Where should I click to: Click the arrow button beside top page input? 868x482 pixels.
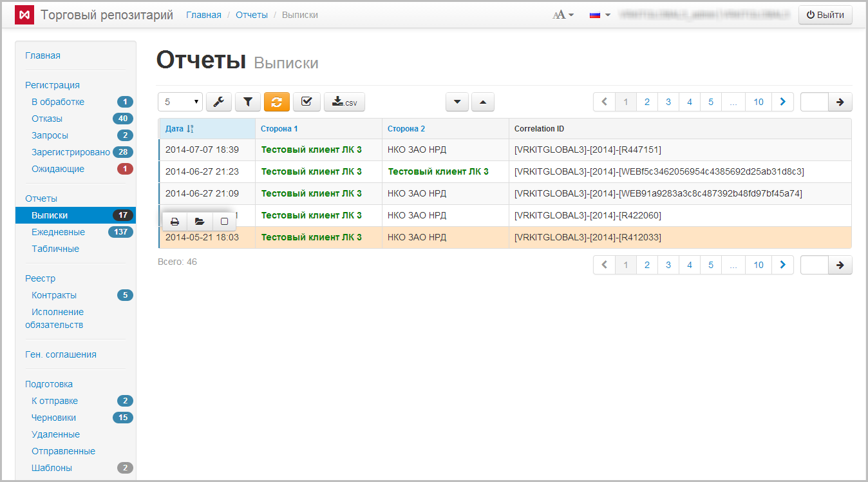pos(840,102)
